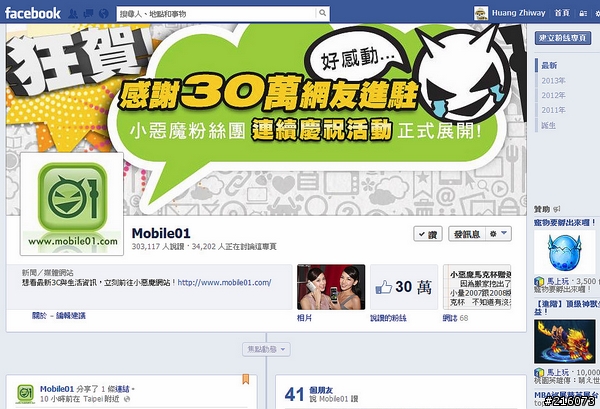Image resolution: width=600 pixels, height=409 pixels.
Task: Click the bookmark flag on Mobile01 post
Action: (x=246, y=379)
